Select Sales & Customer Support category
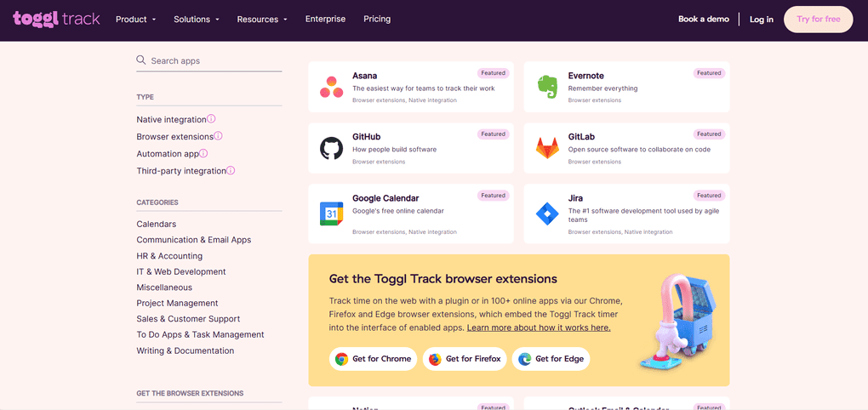 pyautogui.click(x=188, y=319)
